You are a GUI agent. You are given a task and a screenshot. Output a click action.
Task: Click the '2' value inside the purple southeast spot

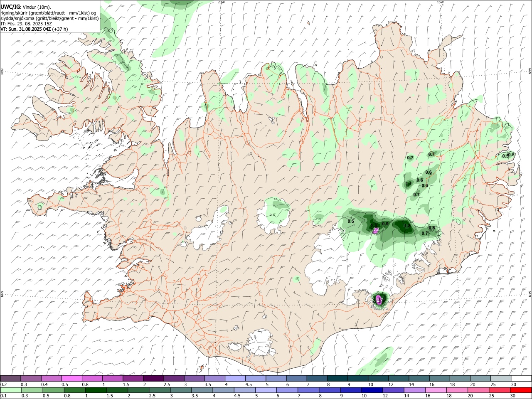379,300
